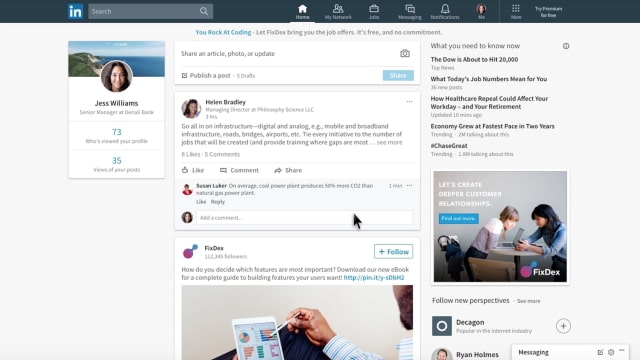640x360 pixels.
Task: Click the camera icon to add a photo
Action: (404, 53)
